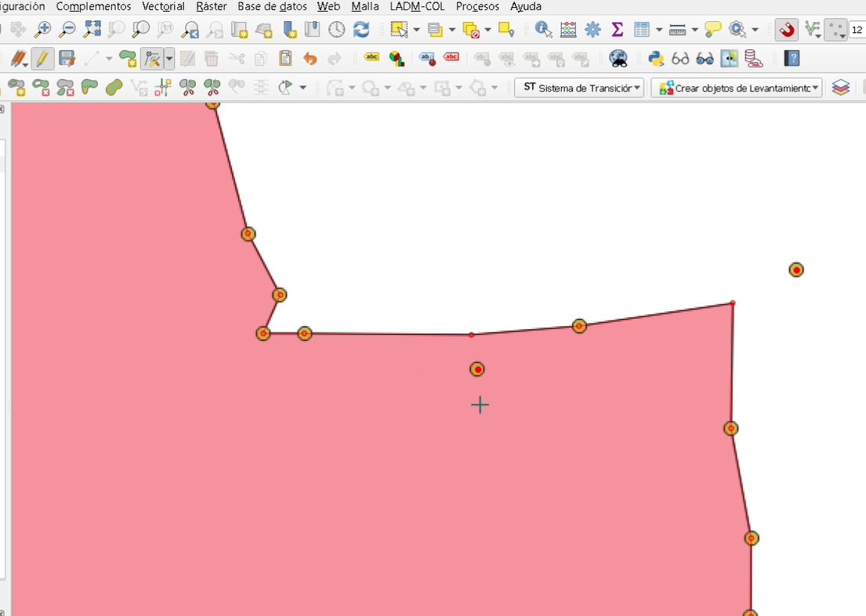This screenshot has width=866, height=616.
Task: Click the Refresh map icon
Action: point(361,30)
